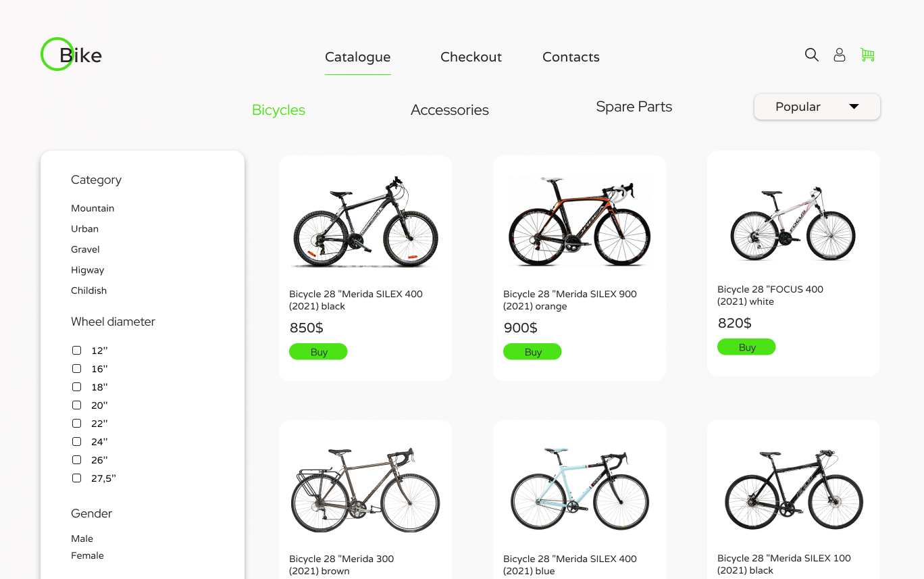The height and width of the screenshot is (579, 924).
Task: Open the Contacts menu item
Action: click(571, 57)
